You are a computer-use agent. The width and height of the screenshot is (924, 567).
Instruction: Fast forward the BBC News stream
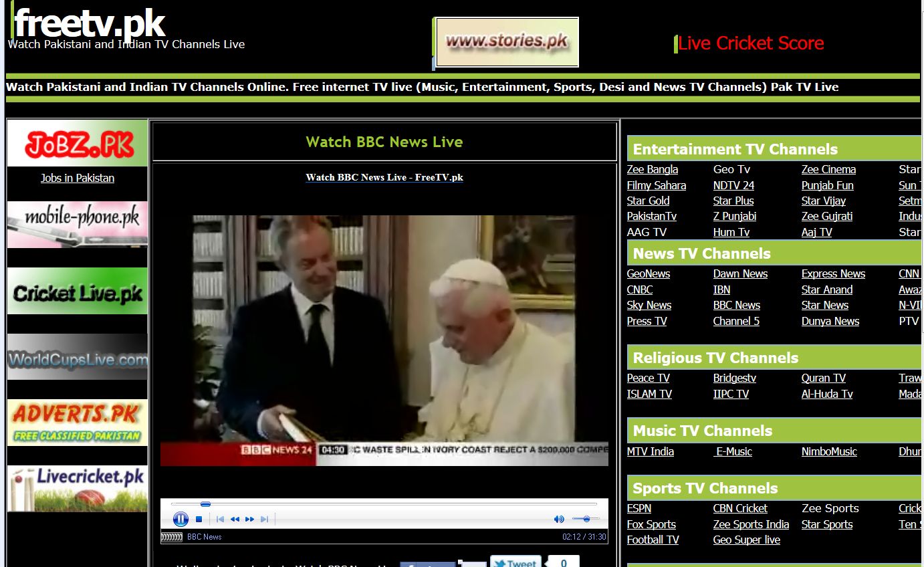coord(249,519)
